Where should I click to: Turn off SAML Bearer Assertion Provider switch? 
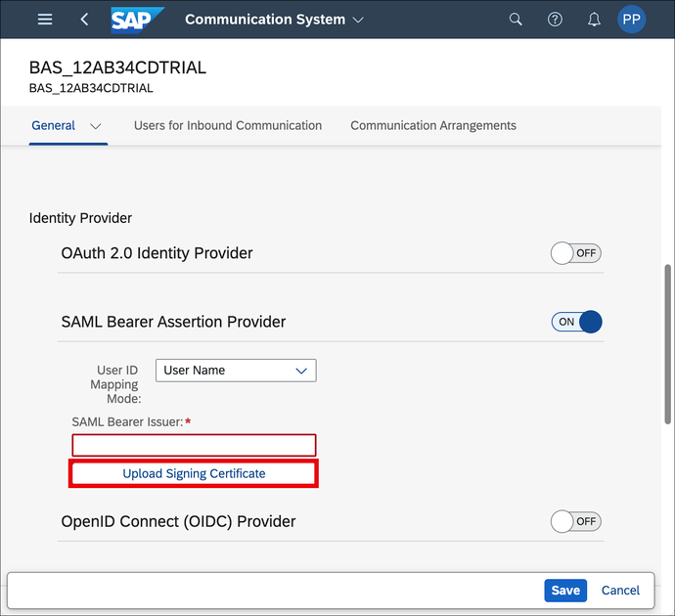tap(576, 322)
